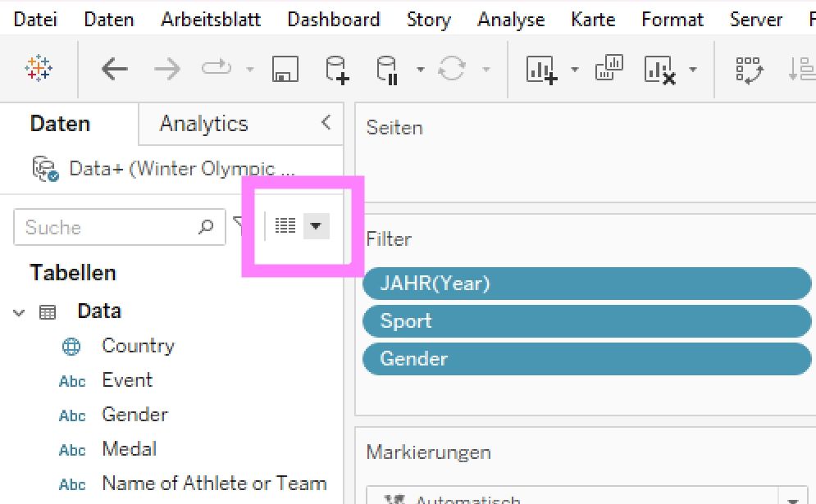Screen dimensions: 816x504
Task: Create a new worksheet with the chart-plus icon
Action: point(542,70)
